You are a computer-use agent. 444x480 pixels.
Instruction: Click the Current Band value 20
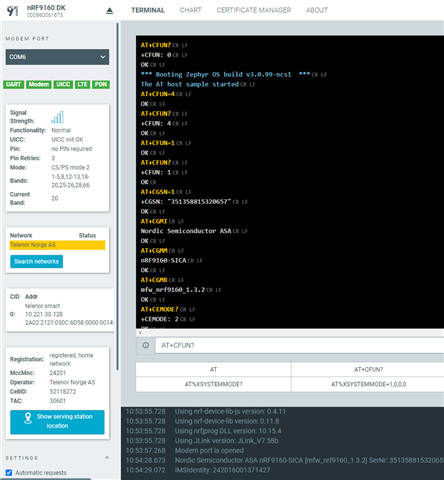click(x=55, y=198)
